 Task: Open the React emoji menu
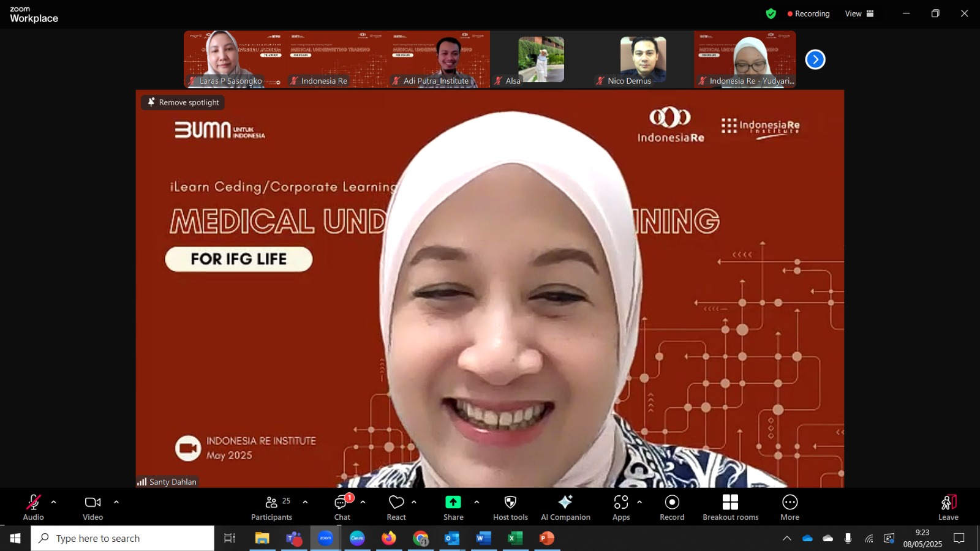pos(396,508)
